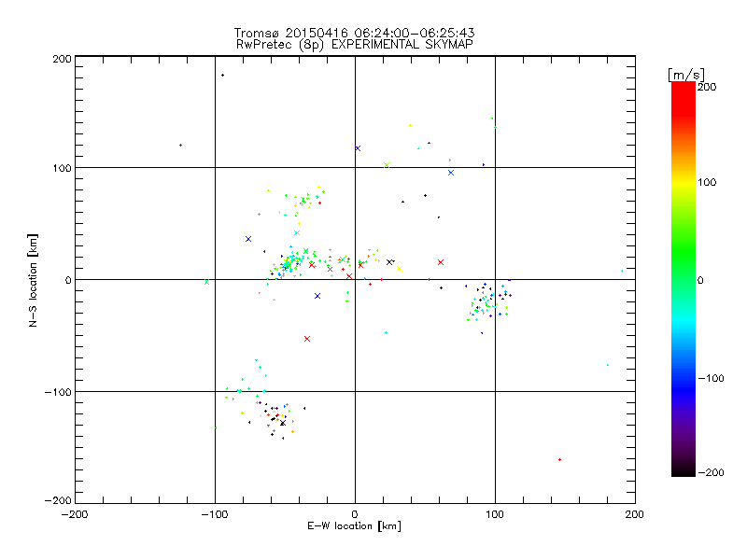Click the yellow band of the colorbar near 100

tap(684, 182)
